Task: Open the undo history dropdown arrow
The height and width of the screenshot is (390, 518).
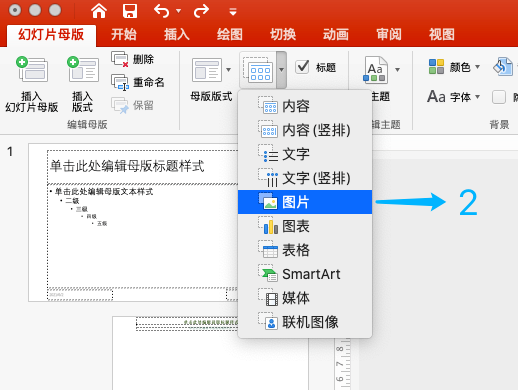Action: (178, 11)
